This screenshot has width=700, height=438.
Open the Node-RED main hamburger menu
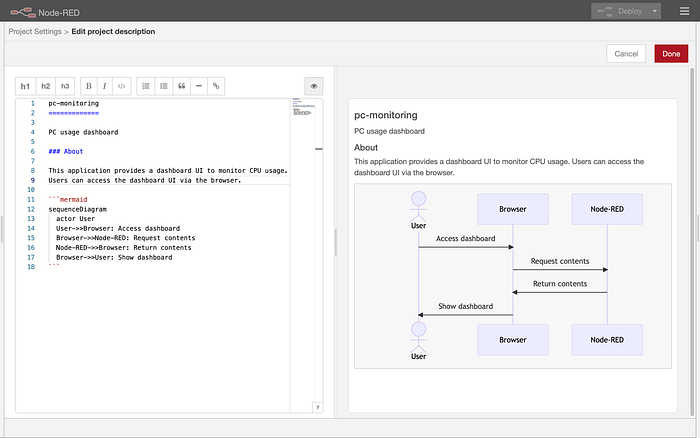click(684, 11)
